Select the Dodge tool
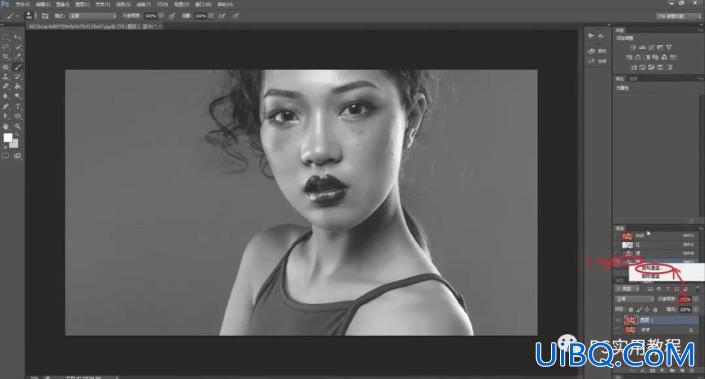 [18, 96]
